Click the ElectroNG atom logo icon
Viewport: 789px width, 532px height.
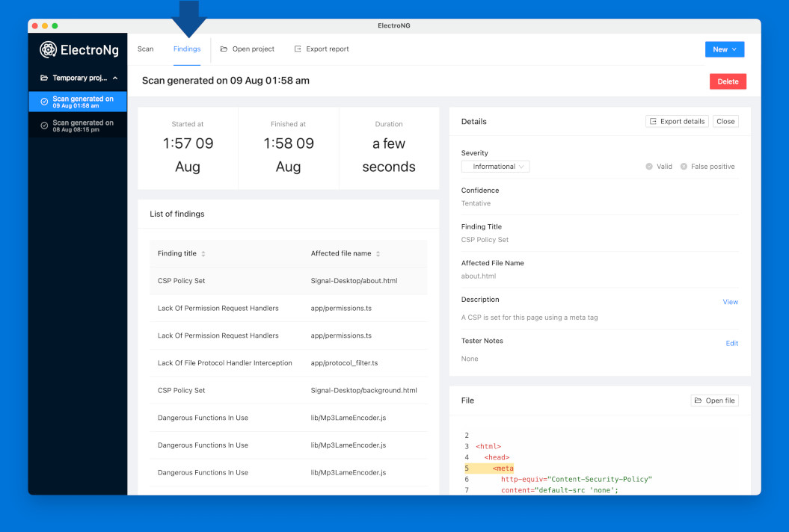(49, 49)
